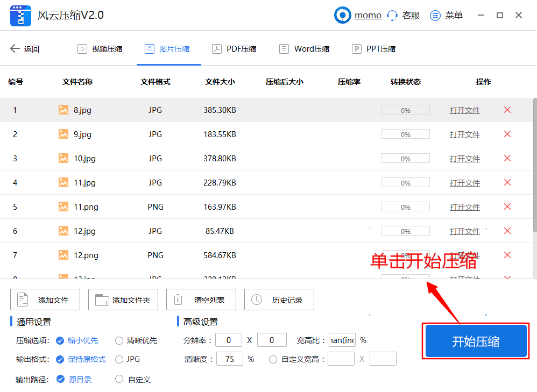Open 历史记录 history records

[279, 300]
